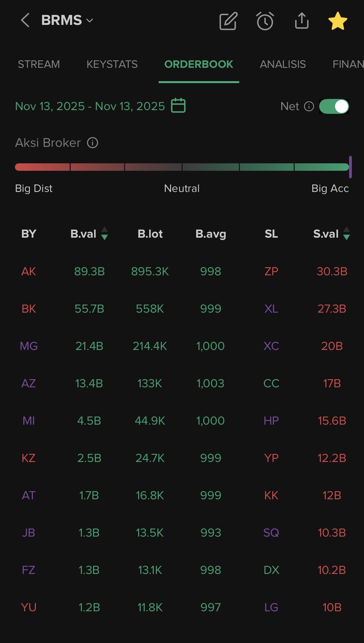This screenshot has height=643, width=364.
Task: Toggle the yellow favorite star
Action: (x=338, y=21)
